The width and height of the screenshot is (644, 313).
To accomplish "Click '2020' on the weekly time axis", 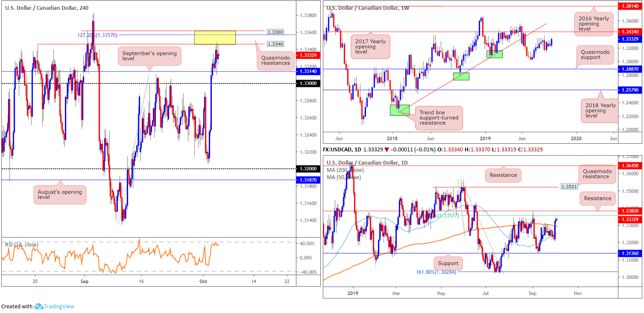I will coord(576,139).
